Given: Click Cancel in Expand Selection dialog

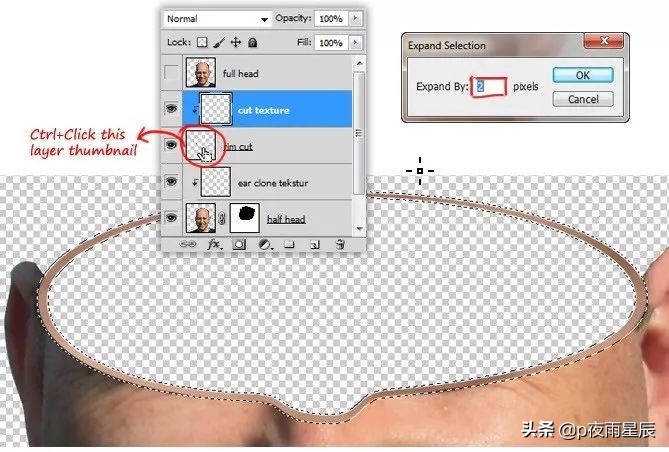Looking at the screenshot, I should pyautogui.click(x=583, y=99).
